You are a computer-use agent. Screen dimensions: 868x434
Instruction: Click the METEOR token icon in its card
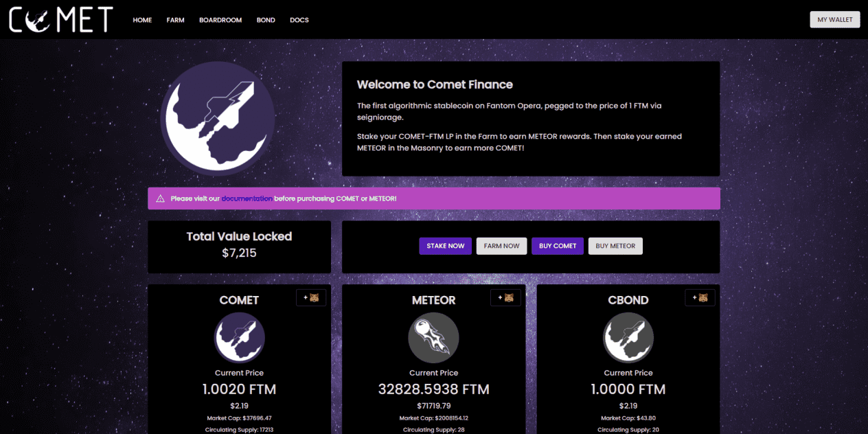[433, 338]
